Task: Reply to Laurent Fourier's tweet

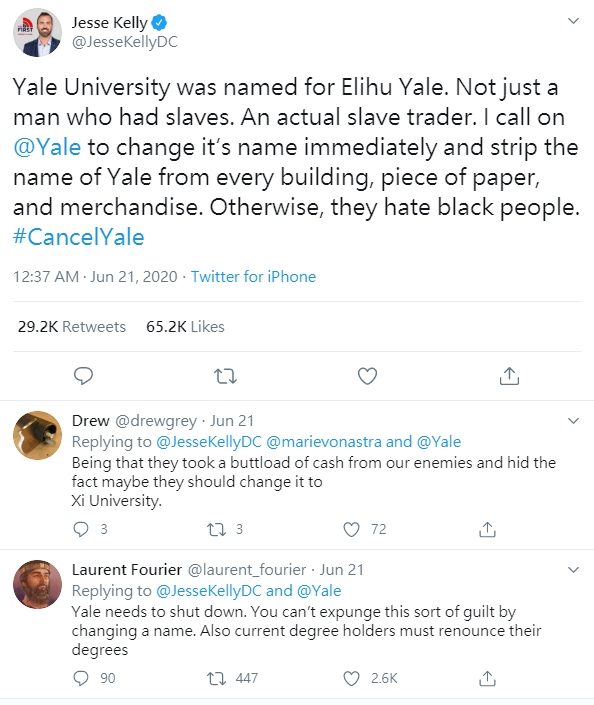Action: pos(81,678)
